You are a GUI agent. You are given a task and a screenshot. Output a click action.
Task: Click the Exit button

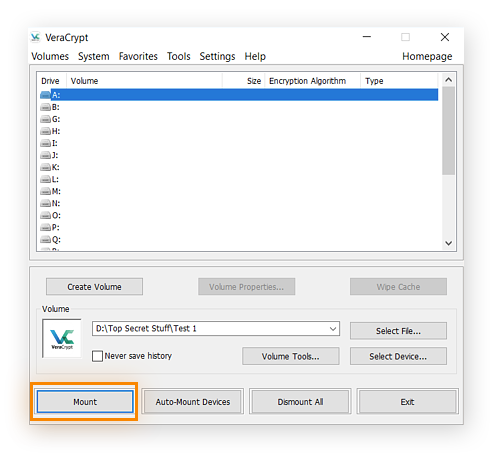click(407, 402)
